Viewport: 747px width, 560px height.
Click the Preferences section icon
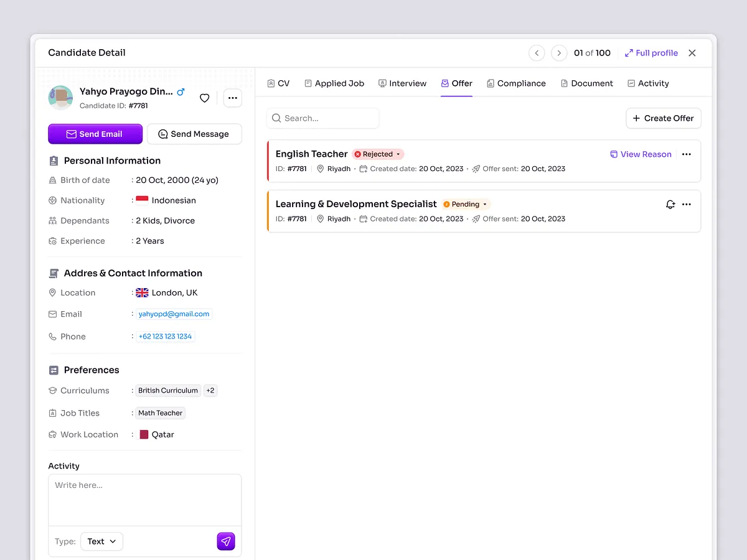[54, 370]
